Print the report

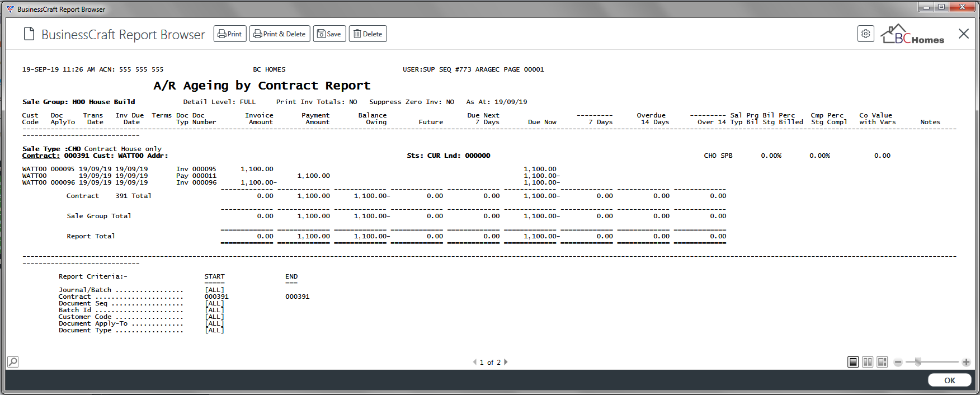(x=230, y=34)
